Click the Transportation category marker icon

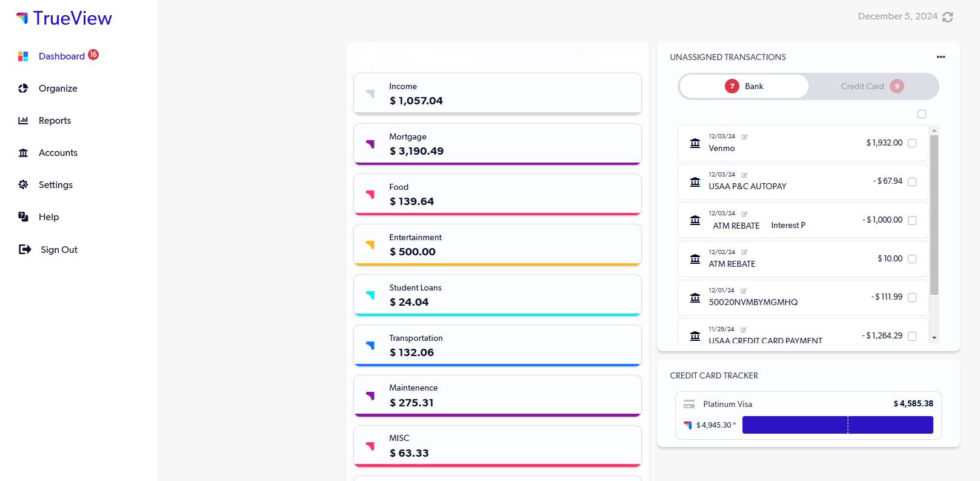tap(370, 346)
